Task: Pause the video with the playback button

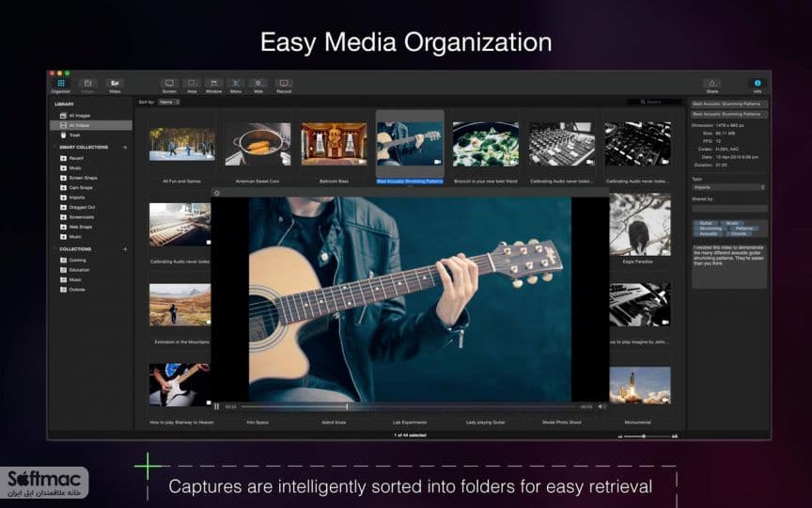Action: (216, 407)
